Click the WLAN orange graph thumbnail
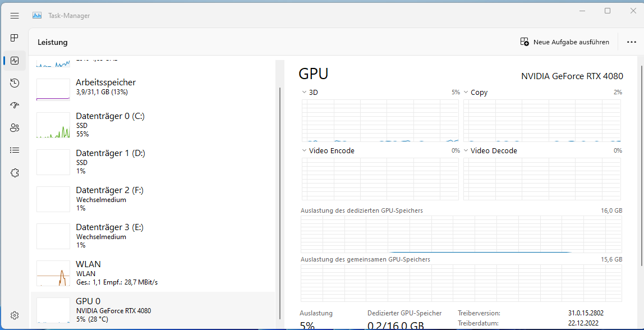This screenshot has height=330, width=644. [x=53, y=273]
